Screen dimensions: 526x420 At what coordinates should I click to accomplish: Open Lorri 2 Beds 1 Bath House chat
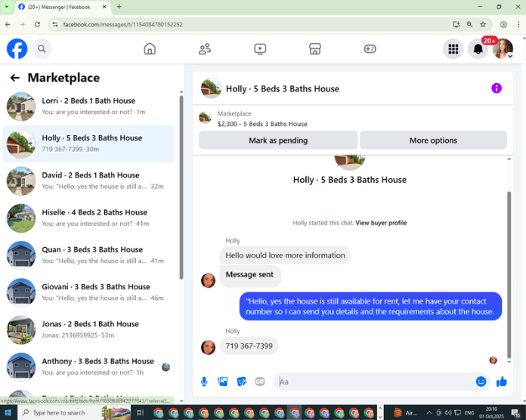[x=88, y=107]
